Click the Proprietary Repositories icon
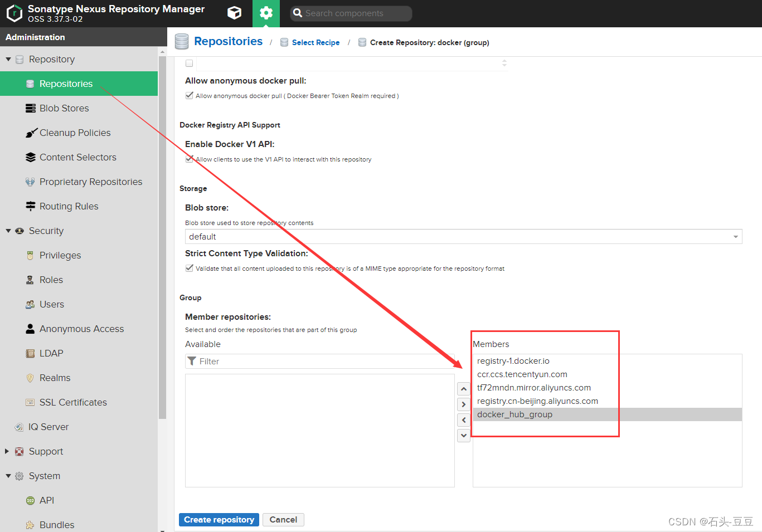Screen dimensions: 762x532 (x=31, y=182)
